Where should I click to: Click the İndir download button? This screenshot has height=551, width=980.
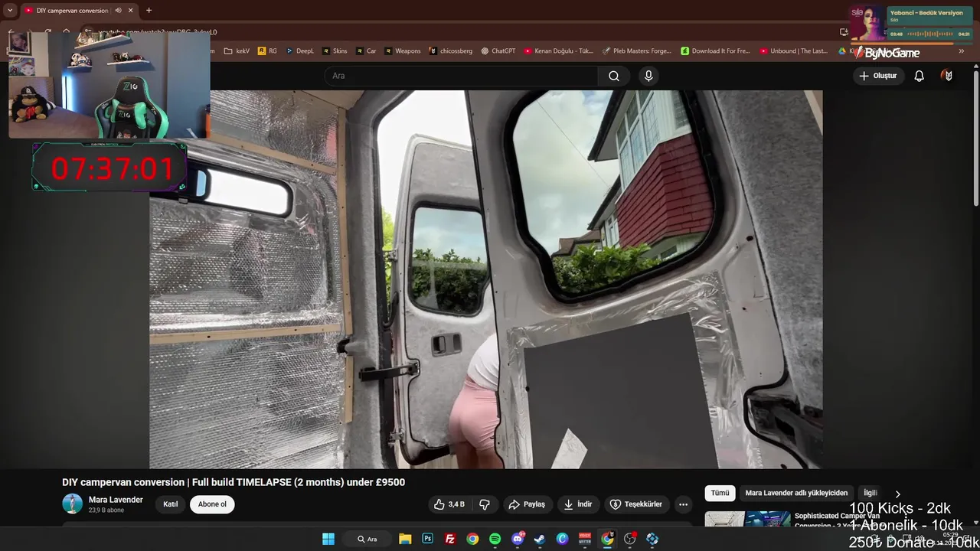(x=578, y=504)
